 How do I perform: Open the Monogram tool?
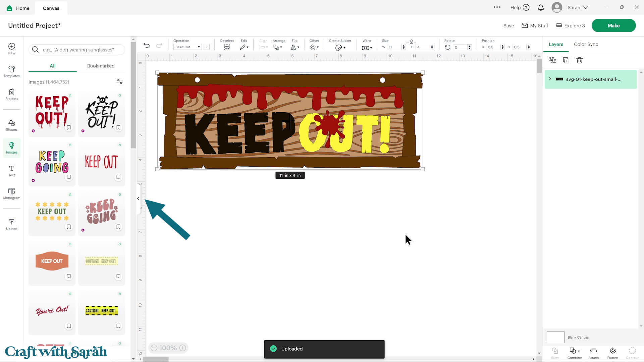coord(11,193)
